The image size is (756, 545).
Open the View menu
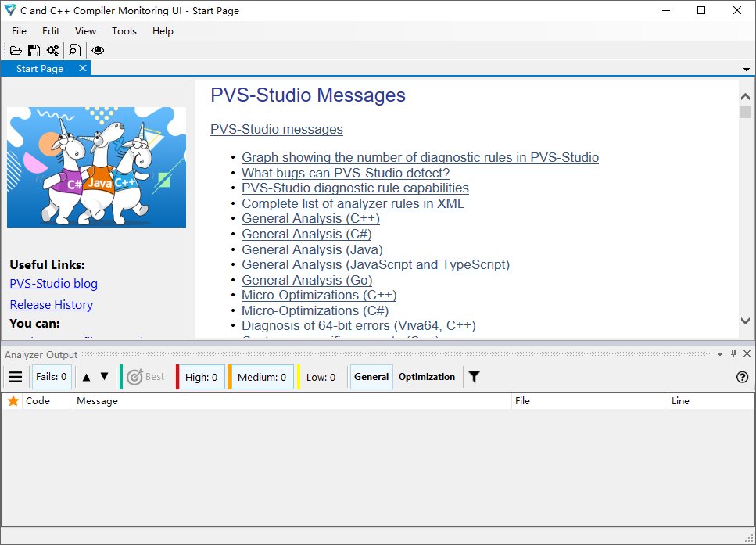point(85,30)
